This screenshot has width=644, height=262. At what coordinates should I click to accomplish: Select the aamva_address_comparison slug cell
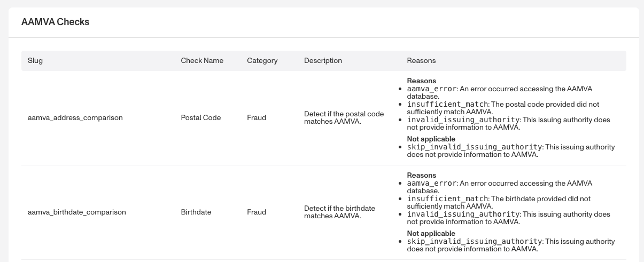coord(75,117)
